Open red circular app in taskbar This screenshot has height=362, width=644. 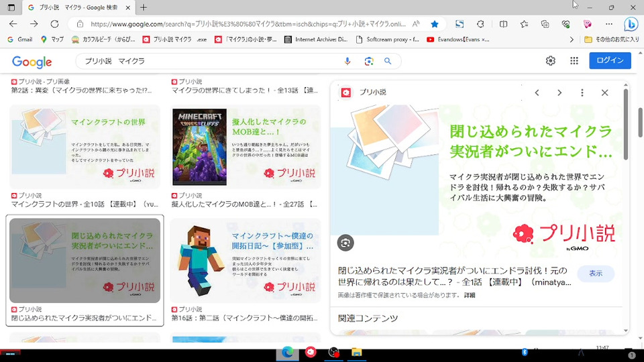[311, 352]
